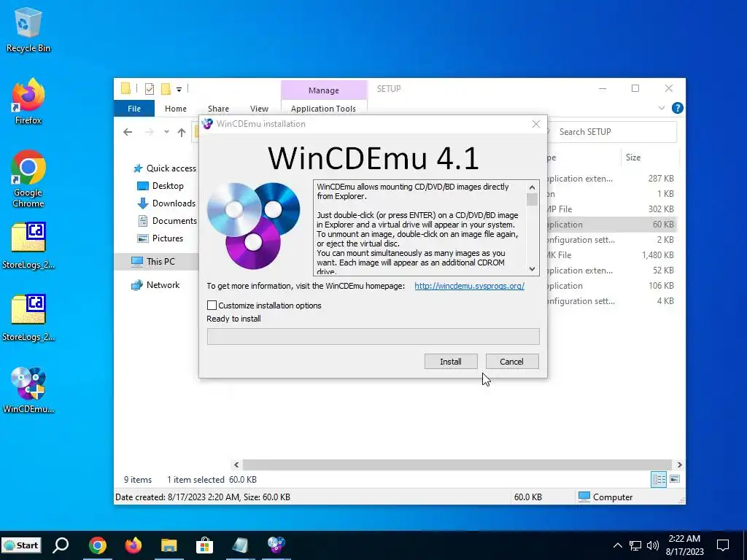Click the Explorer help question-mark icon

(x=677, y=108)
